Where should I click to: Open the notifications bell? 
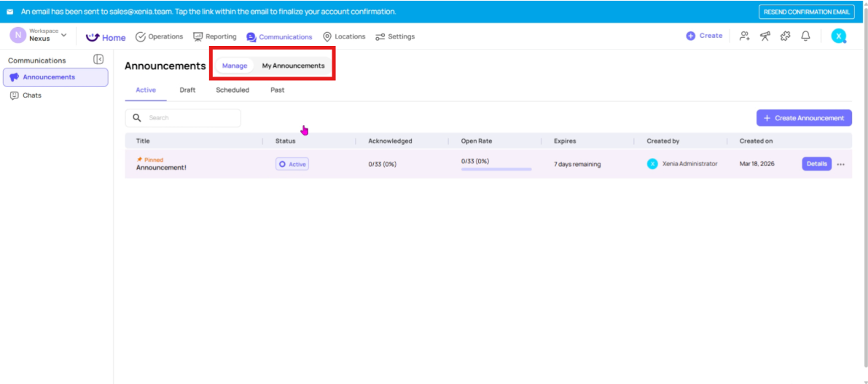point(805,36)
